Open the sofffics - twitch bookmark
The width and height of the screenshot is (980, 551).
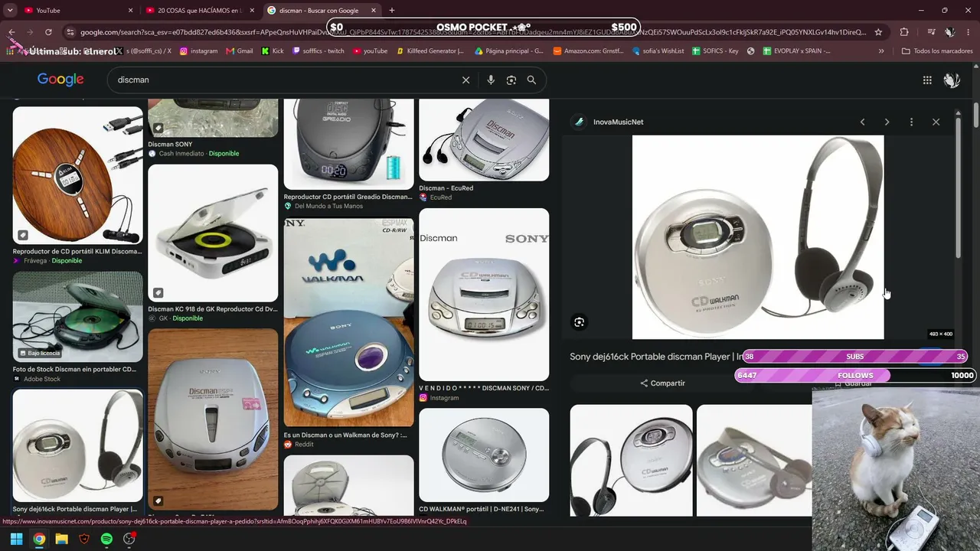(318, 51)
